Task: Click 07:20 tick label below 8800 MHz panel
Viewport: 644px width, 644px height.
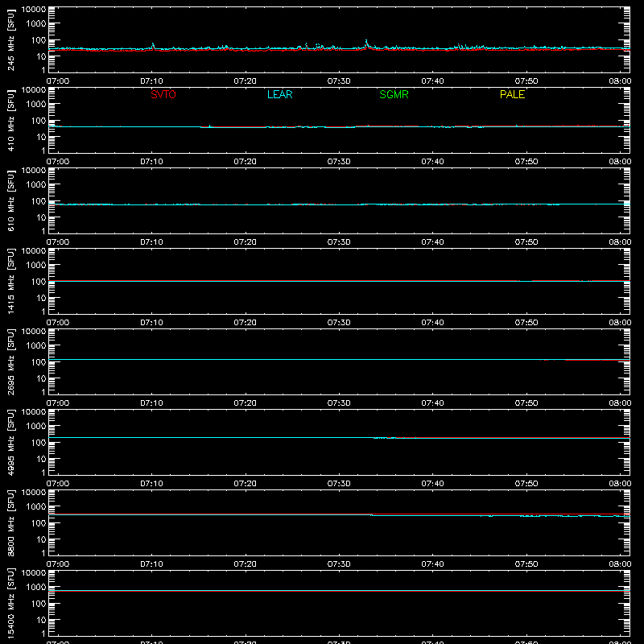Action: [x=246, y=564]
